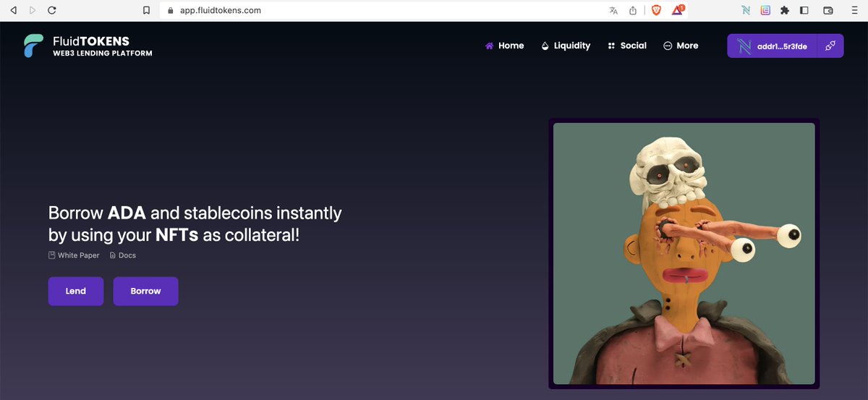
Task: Toggle the browser sidebar panel
Action: pyautogui.click(x=804, y=11)
